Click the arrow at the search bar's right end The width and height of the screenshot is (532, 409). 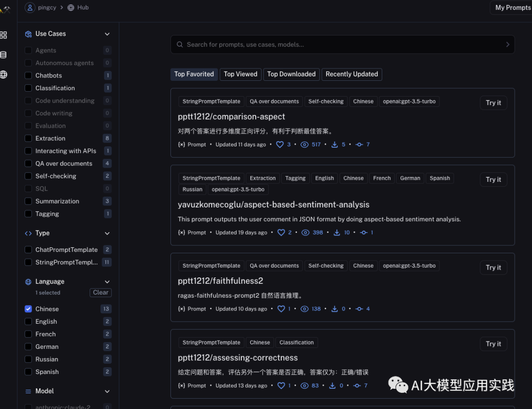click(507, 44)
